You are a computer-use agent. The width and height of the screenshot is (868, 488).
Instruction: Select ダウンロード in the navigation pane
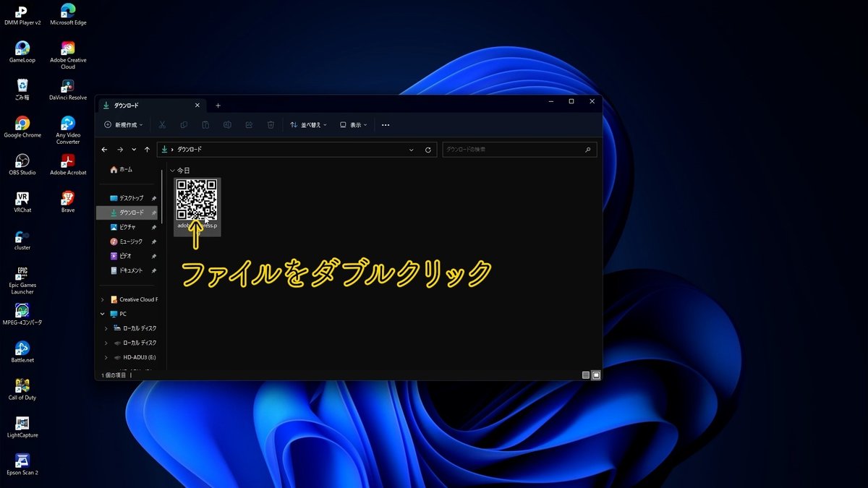tap(127, 213)
